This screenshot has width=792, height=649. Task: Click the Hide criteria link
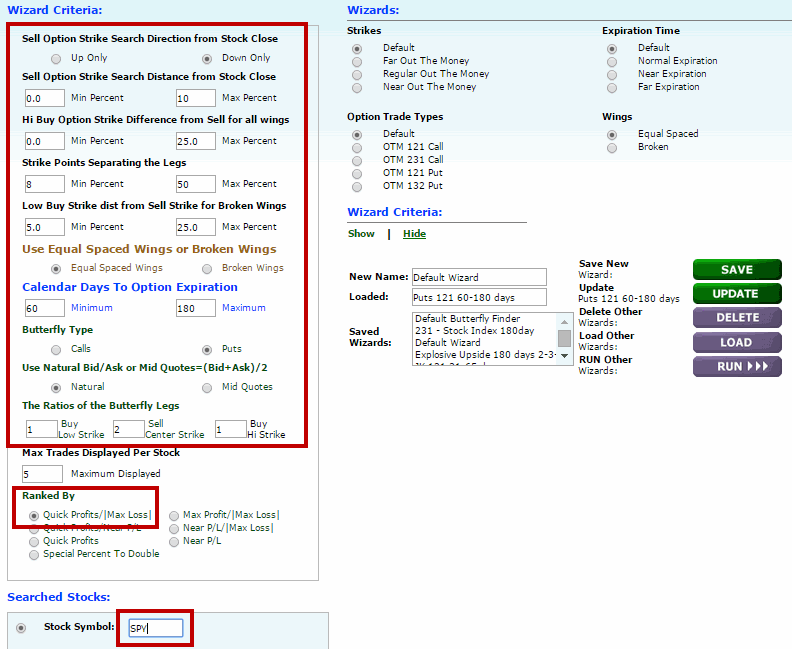(x=414, y=234)
